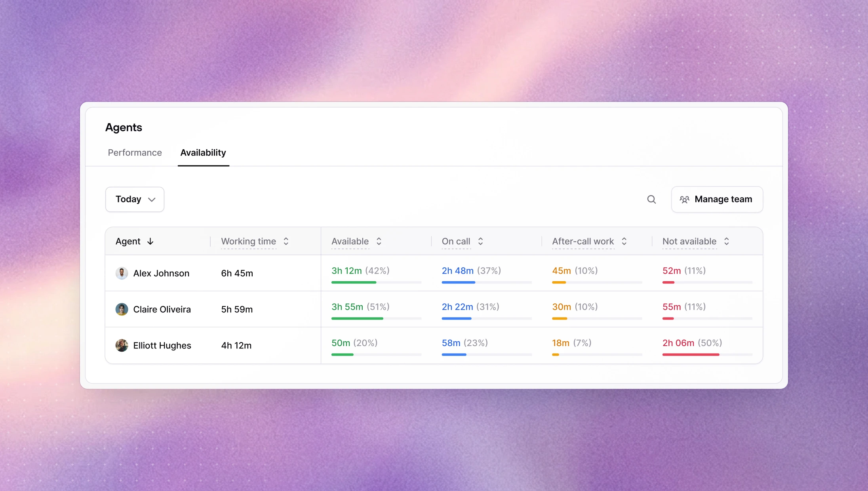Viewport: 868px width, 491px height.
Task: Click Elliott Hughes's avatar
Action: pyautogui.click(x=122, y=345)
